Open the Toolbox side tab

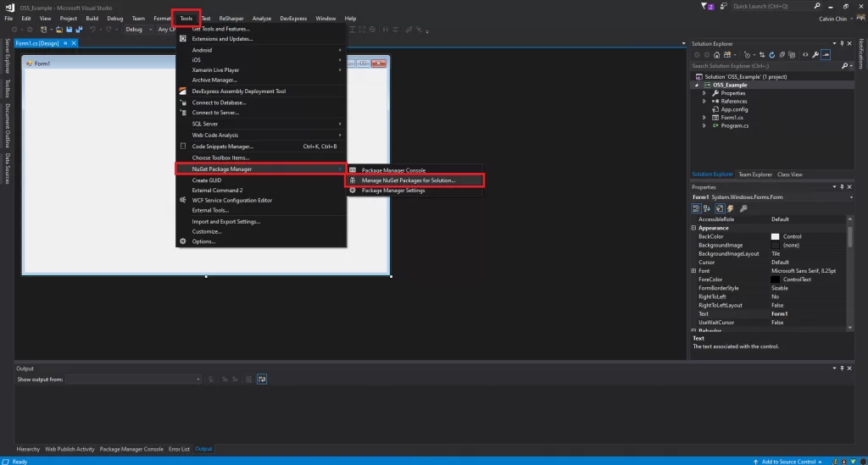[x=7, y=88]
